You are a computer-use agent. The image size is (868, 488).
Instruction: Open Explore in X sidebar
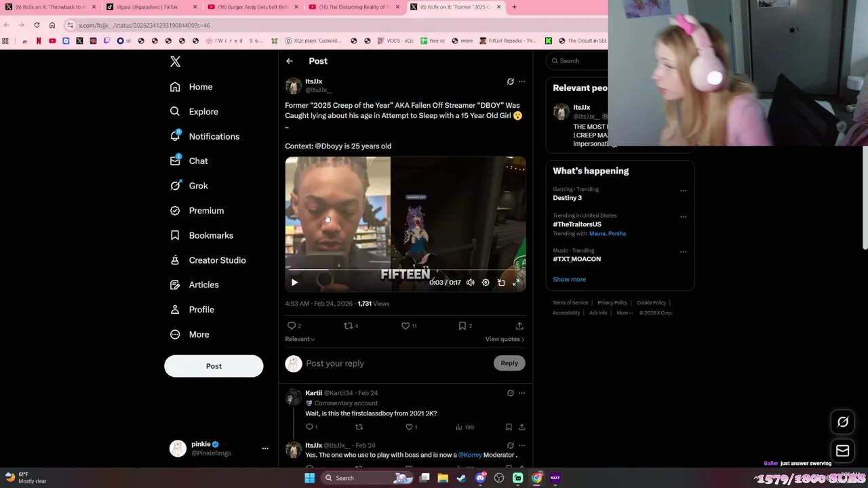pos(195,112)
